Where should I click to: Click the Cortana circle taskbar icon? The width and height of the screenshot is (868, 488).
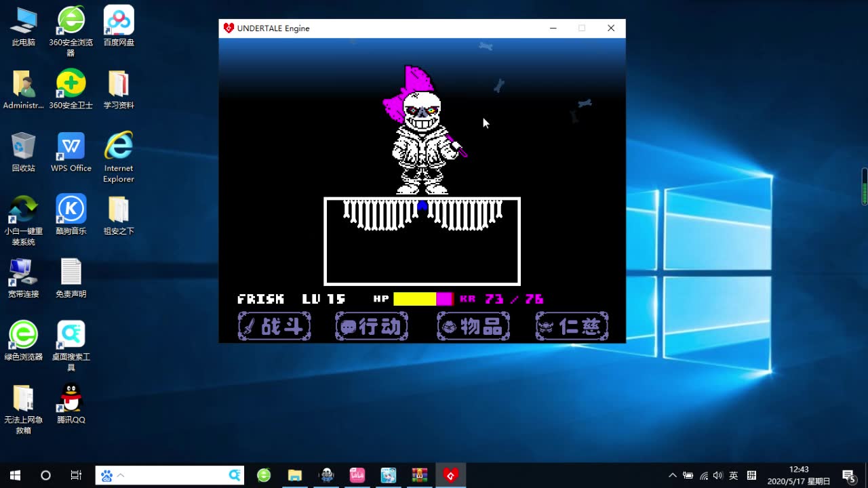click(45, 475)
